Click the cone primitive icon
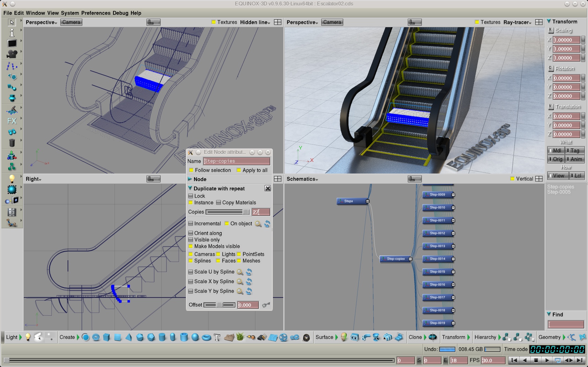Screen dimensions: 588x367 coord(129,337)
